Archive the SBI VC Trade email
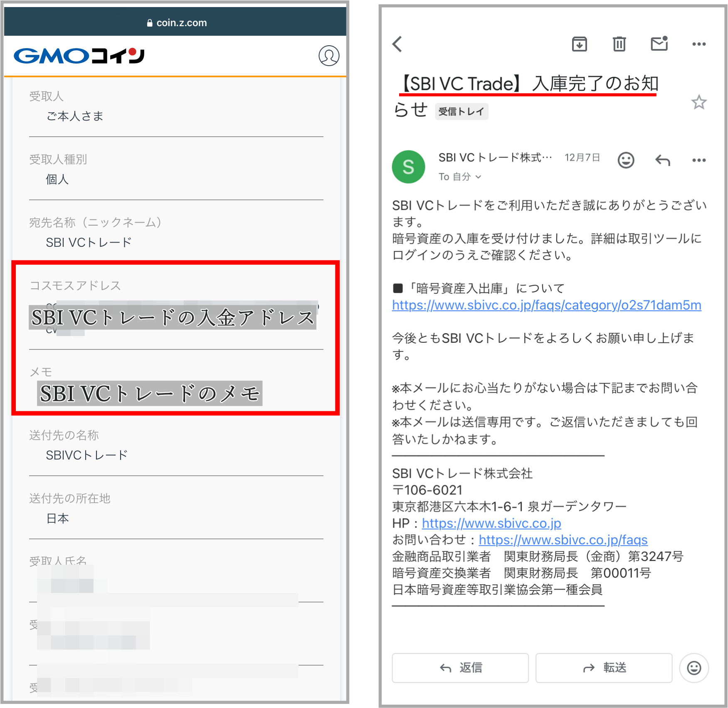The height and width of the screenshot is (708, 728). [x=579, y=44]
